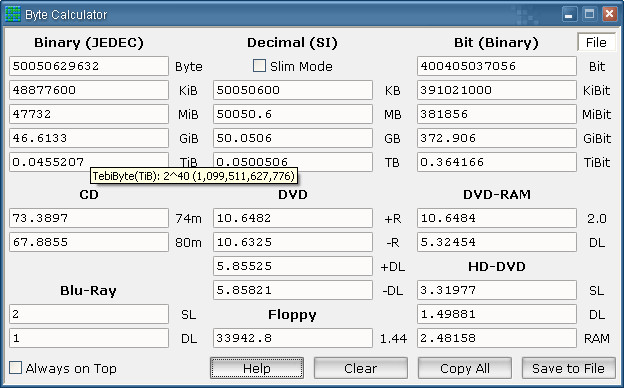Click the CD 74m field showing 73.3897
Image resolution: width=624 pixels, height=388 pixels.
pos(89,218)
